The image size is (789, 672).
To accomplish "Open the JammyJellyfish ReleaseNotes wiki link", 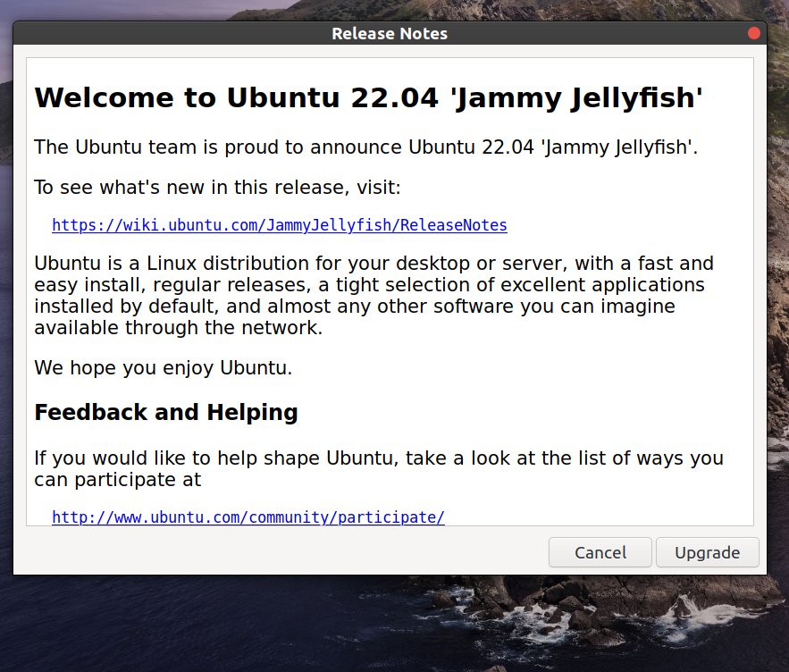I will click(280, 225).
